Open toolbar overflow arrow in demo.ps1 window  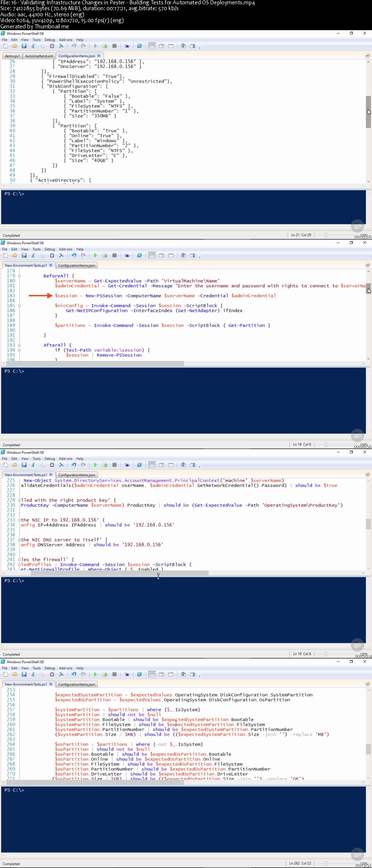coord(199,47)
